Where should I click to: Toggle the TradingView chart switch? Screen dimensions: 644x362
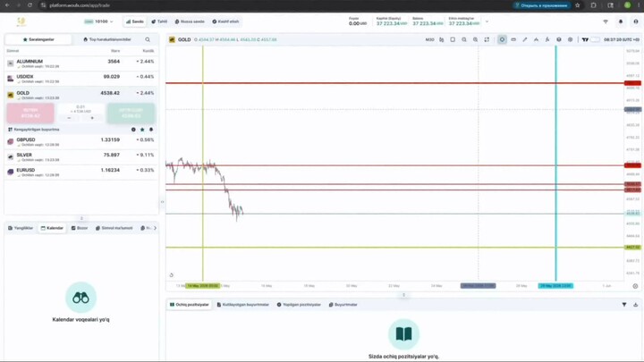(x=595, y=40)
